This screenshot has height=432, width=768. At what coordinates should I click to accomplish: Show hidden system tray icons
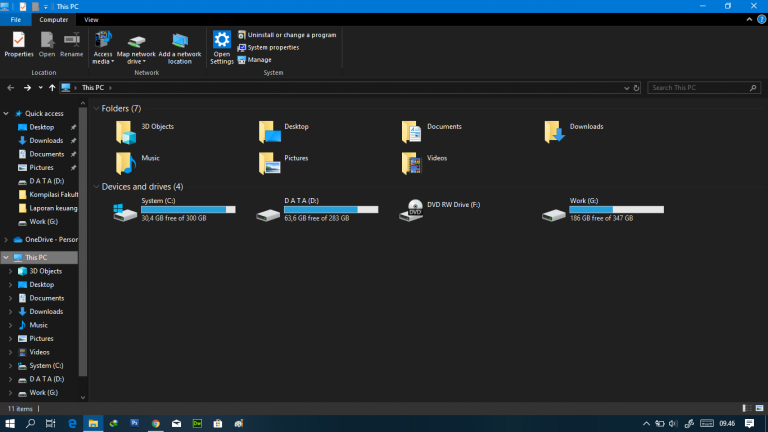[x=646, y=424]
